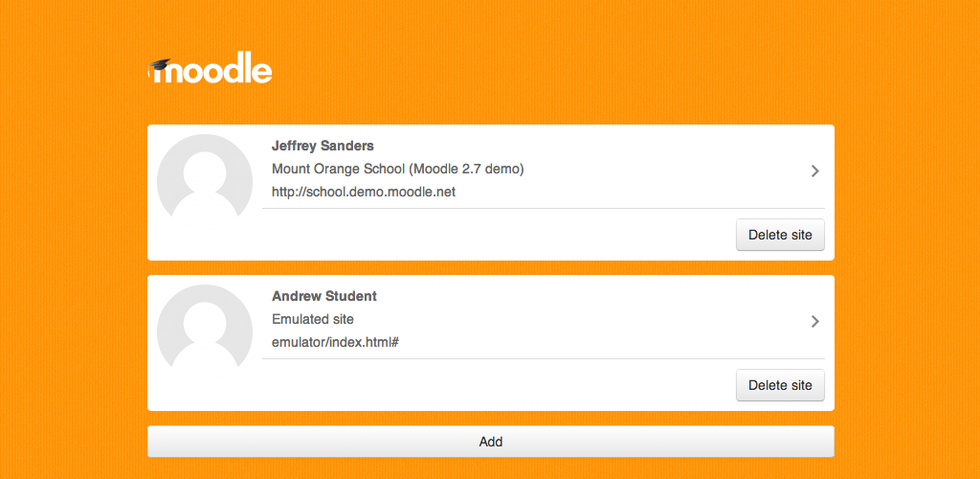The height and width of the screenshot is (479, 980).
Task: Click the graduation cap on Moodle logo
Action: coord(160,65)
